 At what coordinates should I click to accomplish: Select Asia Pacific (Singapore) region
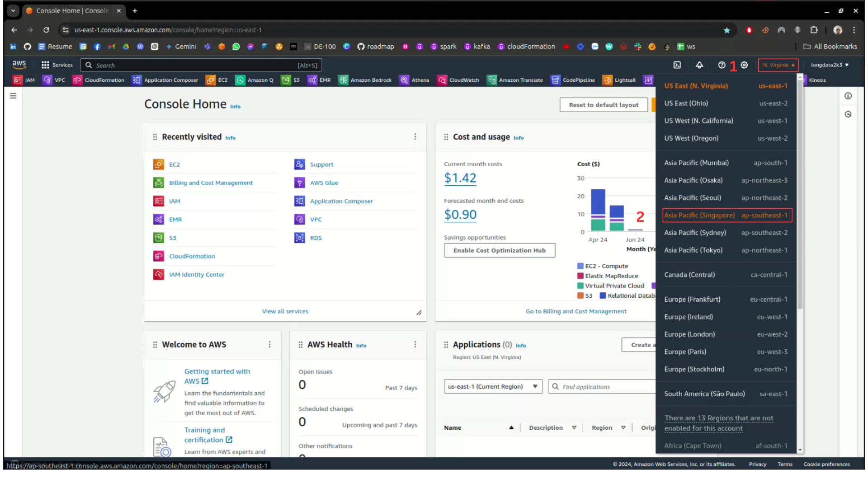click(726, 216)
